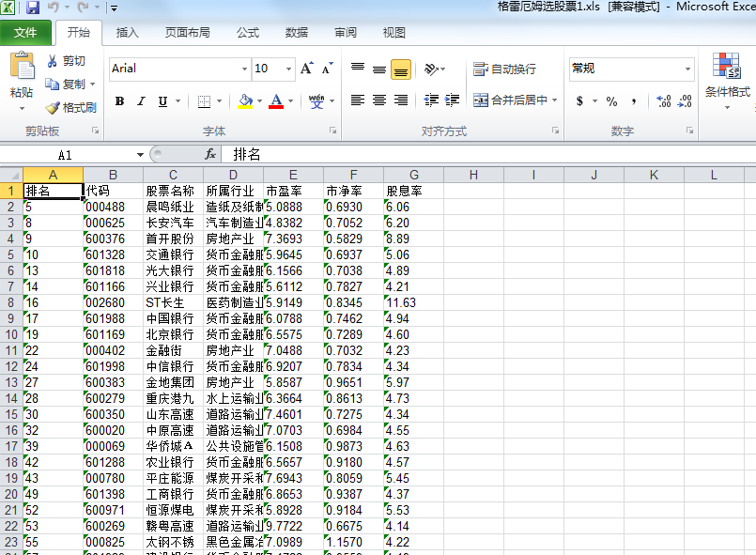Click the Select All corner button
This screenshot has width=756, height=555.
(x=11, y=175)
